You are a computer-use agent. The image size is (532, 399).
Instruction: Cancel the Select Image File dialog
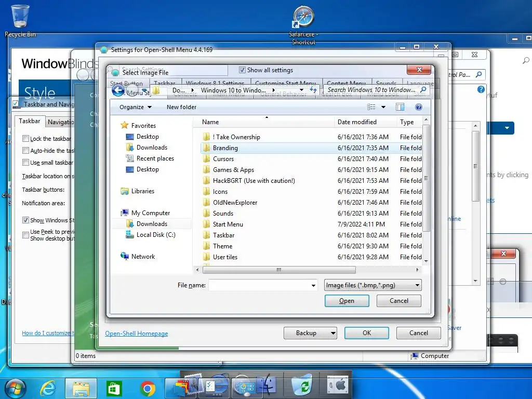[x=398, y=301]
